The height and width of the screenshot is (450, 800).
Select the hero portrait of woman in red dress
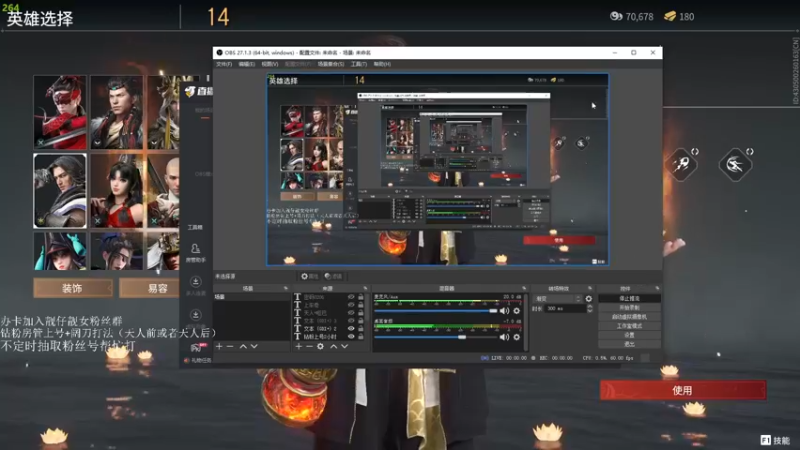click(x=117, y=191)
